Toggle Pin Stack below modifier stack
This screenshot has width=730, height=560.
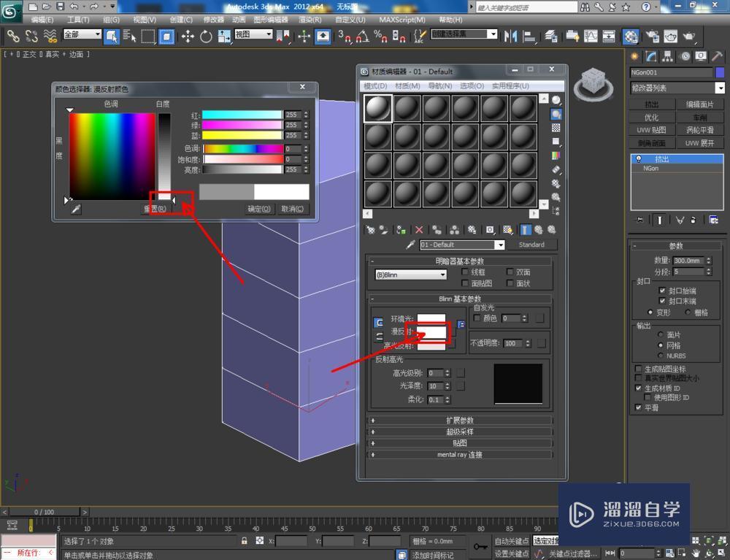[640, 220]
